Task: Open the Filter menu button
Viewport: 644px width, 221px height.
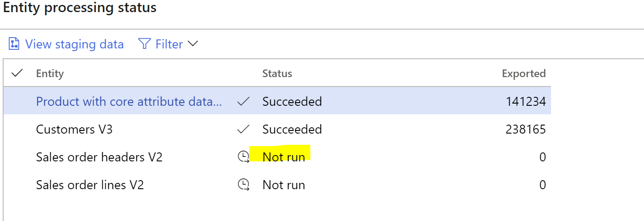Action: click(168, 44)
